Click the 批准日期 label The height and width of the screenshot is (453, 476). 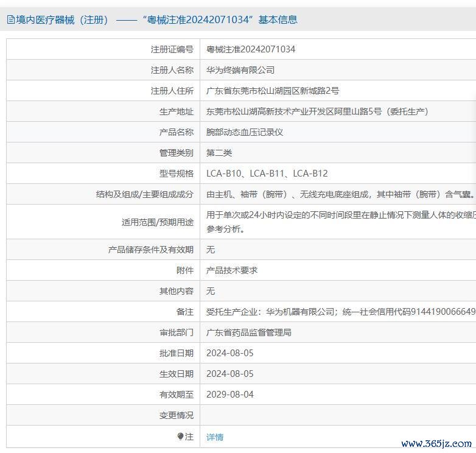pyautogui.click(x=176, y=353)
